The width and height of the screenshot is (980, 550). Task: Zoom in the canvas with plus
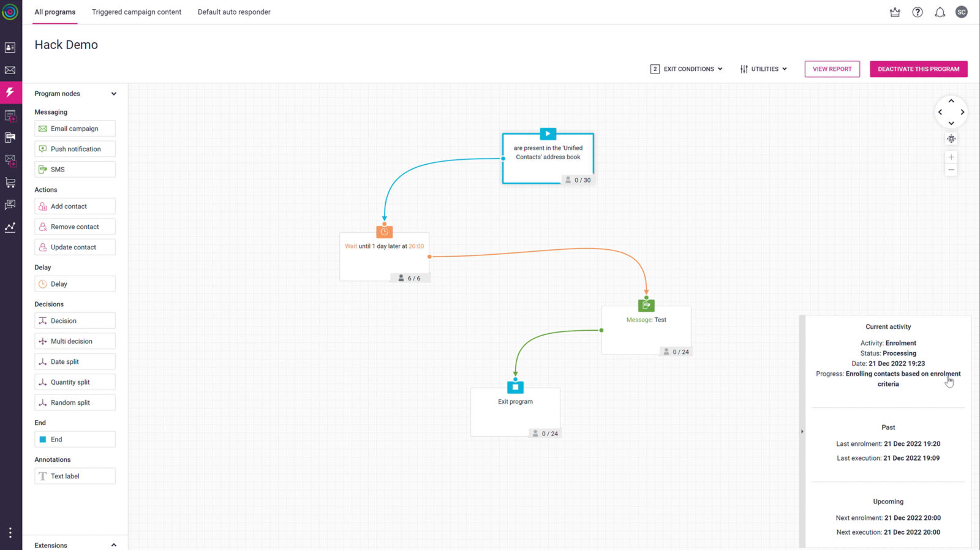[x=951, y=157]
